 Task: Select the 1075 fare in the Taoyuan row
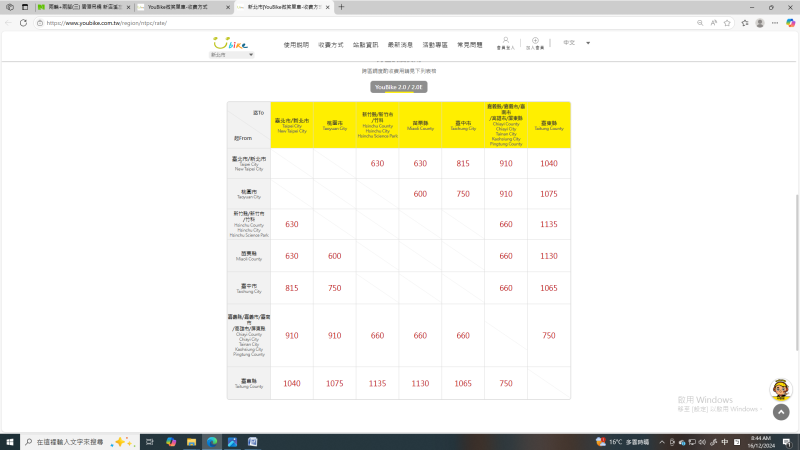(549, 194)
